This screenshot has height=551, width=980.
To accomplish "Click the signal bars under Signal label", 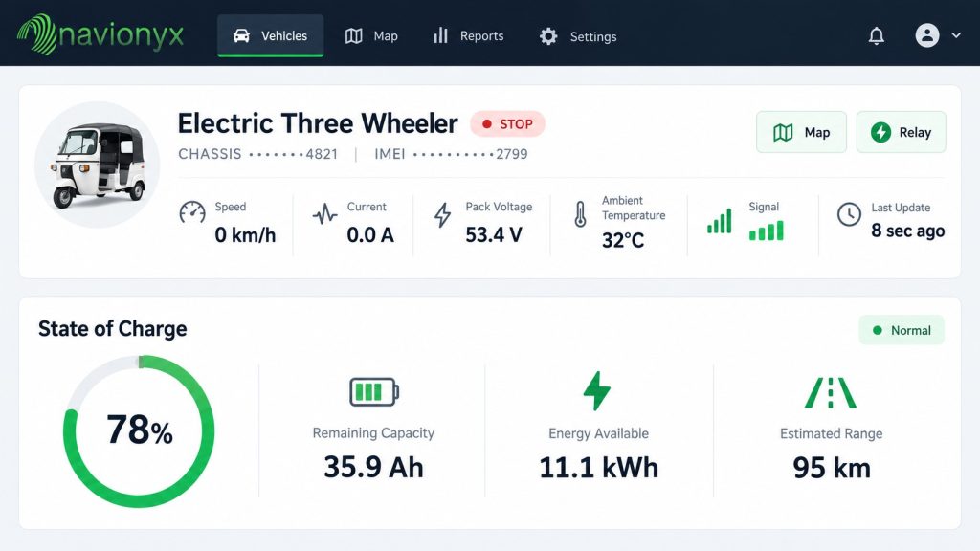I will point(767,231).
